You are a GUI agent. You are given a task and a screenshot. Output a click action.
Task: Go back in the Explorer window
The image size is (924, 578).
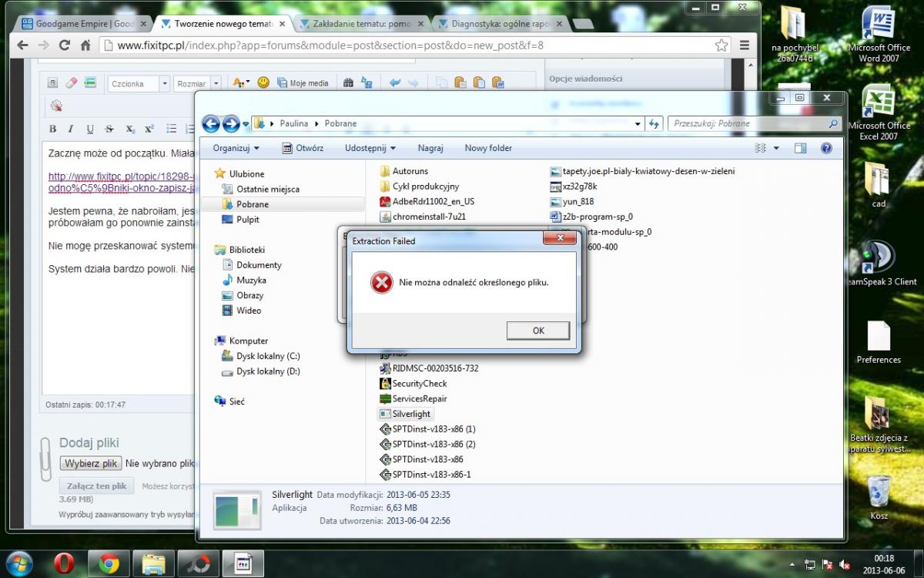coord(211,123)
